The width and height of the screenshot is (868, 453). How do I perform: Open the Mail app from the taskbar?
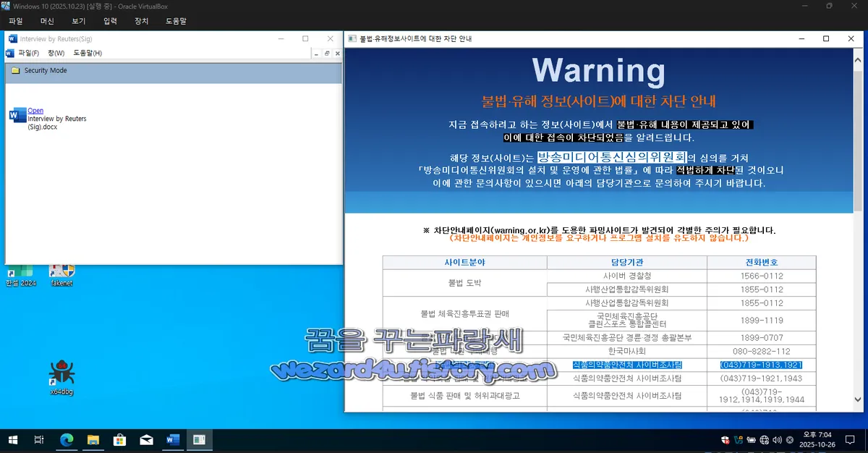(x=147, y=439)
